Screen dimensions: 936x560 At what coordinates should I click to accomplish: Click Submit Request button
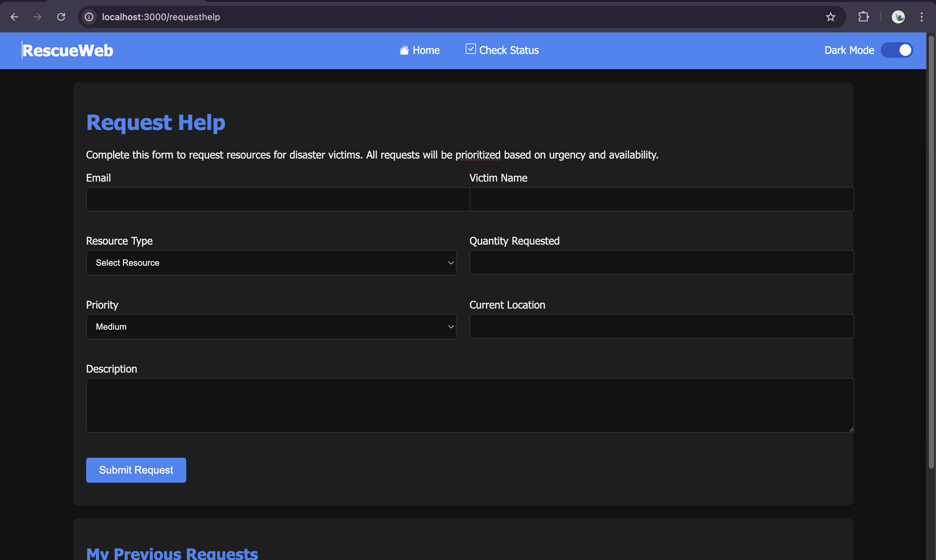tap(136, 470)
